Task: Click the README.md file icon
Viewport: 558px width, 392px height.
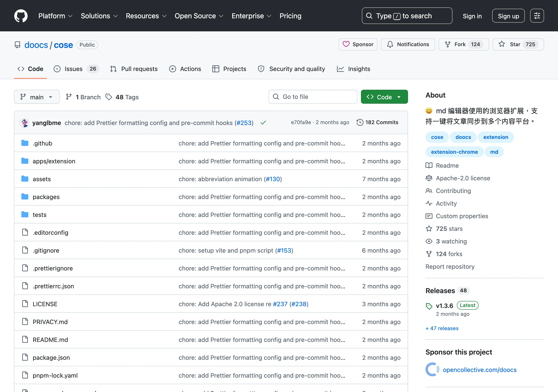Action: tap(25, 339)
